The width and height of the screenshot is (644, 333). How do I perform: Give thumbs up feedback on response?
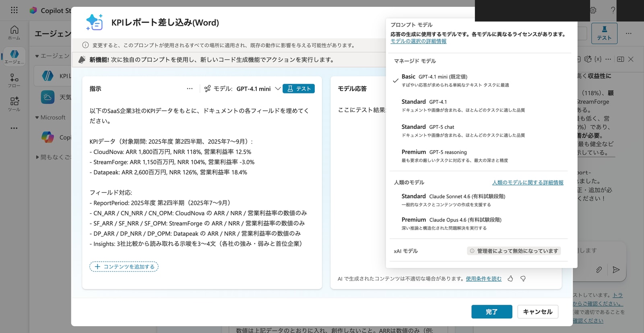point(510,279)
